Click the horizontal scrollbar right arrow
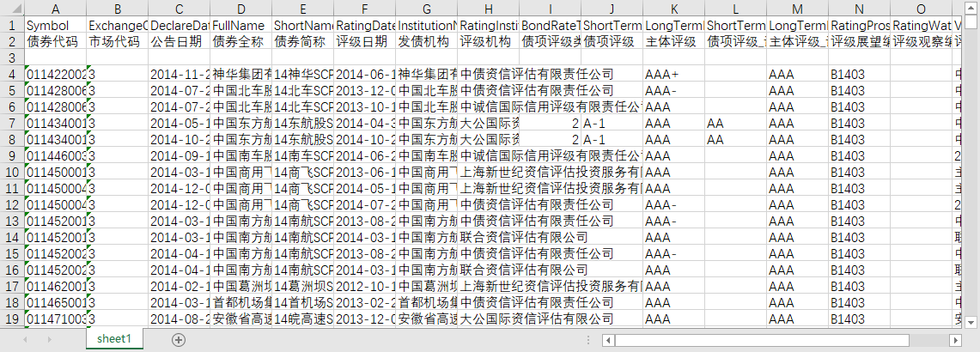This screenshot has height=352, width=980. point(954,340)
